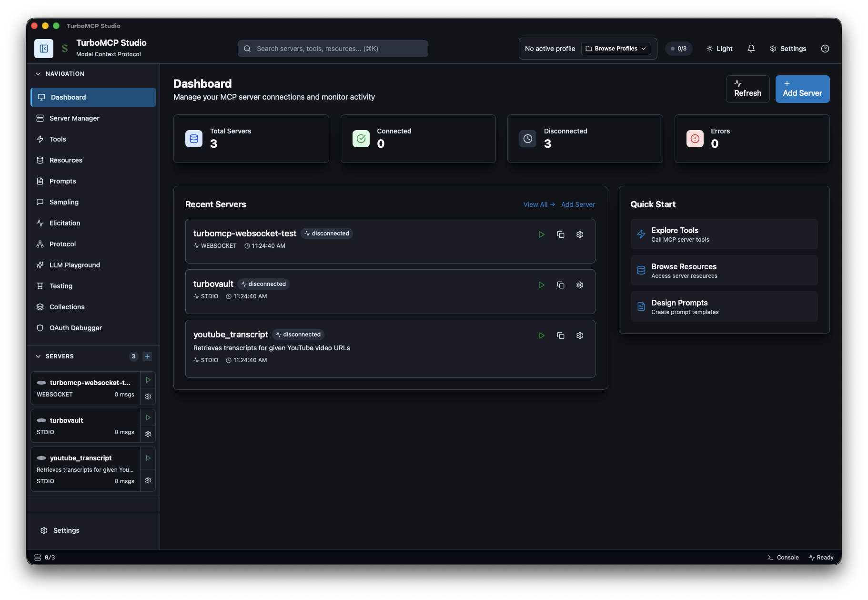Select Prompts in the navigation

pos(93,181)
